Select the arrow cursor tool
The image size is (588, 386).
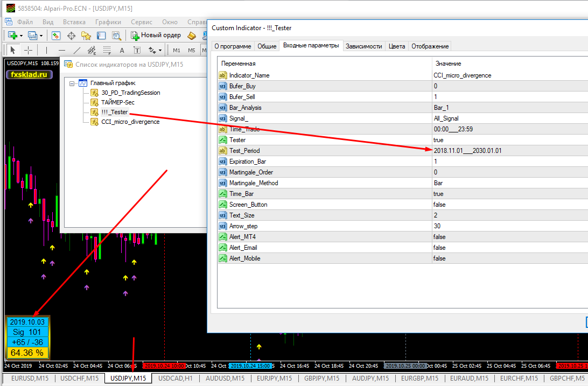13,50
